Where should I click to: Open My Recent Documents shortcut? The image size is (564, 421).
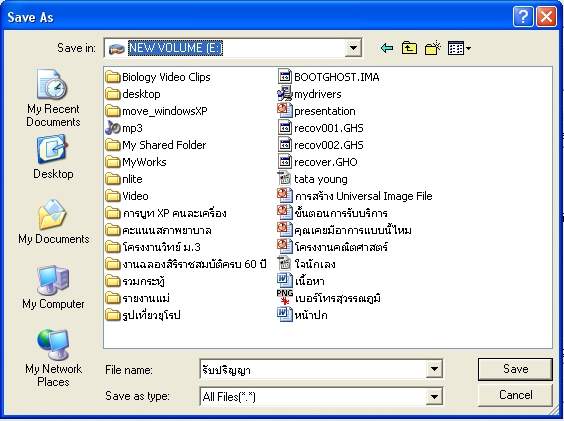(x=53, y=98)
